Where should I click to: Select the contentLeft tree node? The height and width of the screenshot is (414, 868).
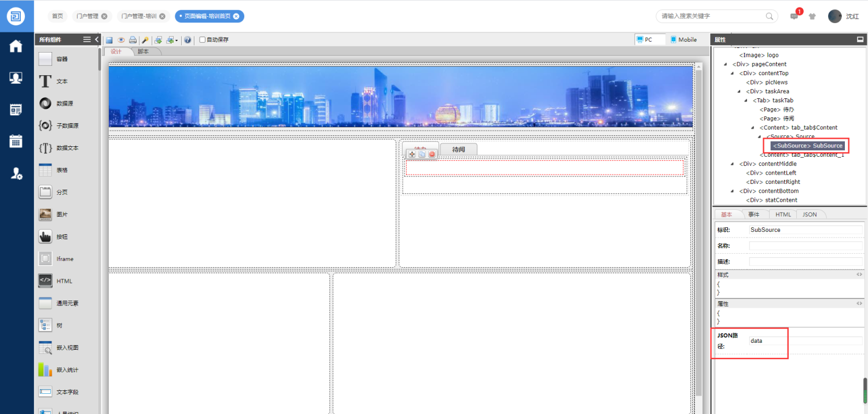(770, 173)
